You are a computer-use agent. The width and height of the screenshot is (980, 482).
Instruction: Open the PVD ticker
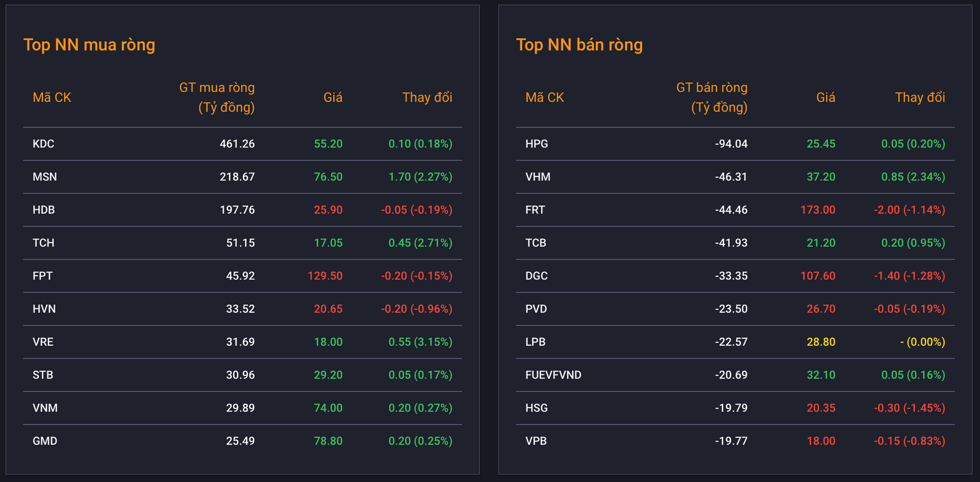[536, 309]
